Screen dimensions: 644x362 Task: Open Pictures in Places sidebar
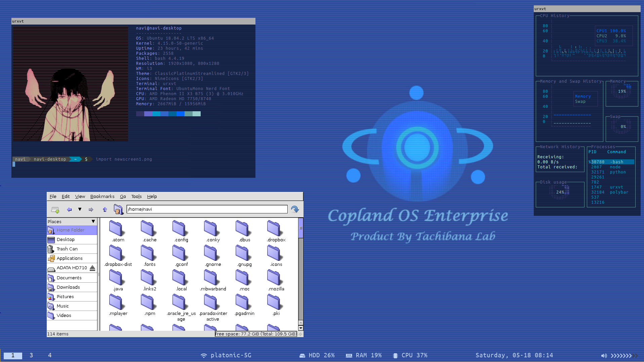click(72, 297)
